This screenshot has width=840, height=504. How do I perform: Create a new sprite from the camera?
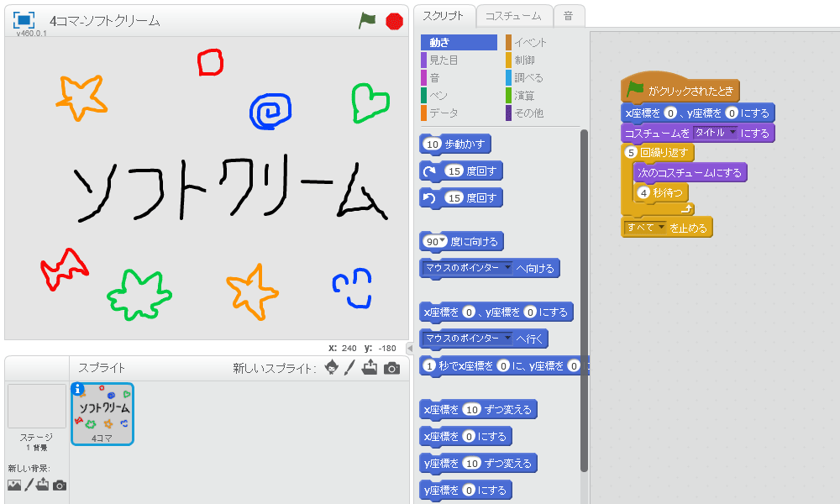pyautogui.click(x=391, y=368)
